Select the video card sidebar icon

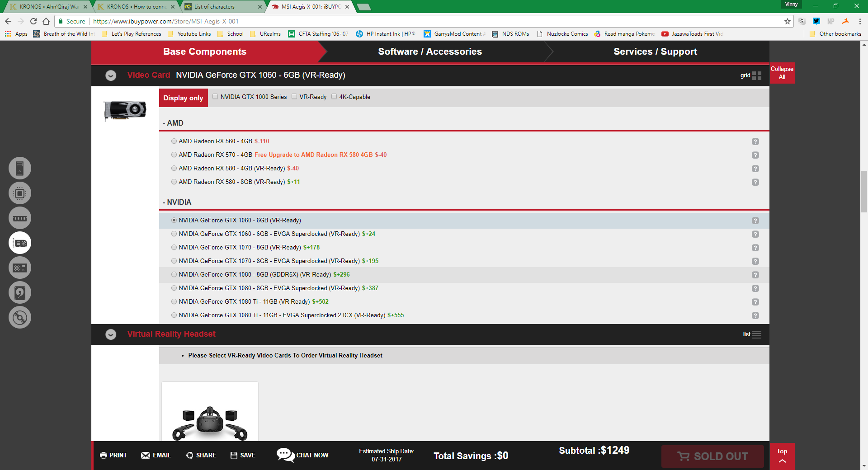(x=20, y=243)
